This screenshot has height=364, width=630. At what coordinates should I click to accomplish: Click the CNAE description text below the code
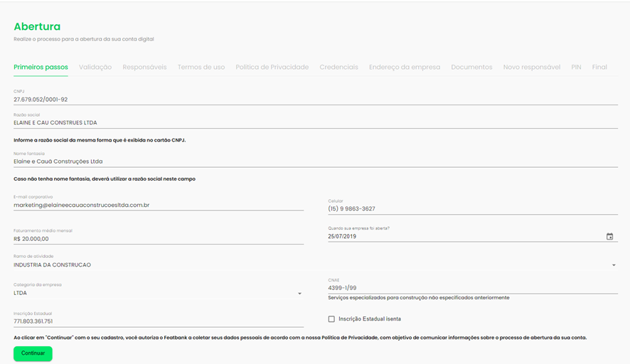pyautogui.click(x=418, y=298)
